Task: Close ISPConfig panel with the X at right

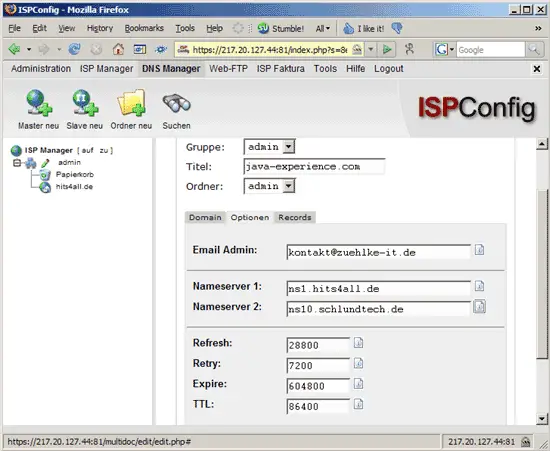Action: pyautogui.click(x=537, y=69)
